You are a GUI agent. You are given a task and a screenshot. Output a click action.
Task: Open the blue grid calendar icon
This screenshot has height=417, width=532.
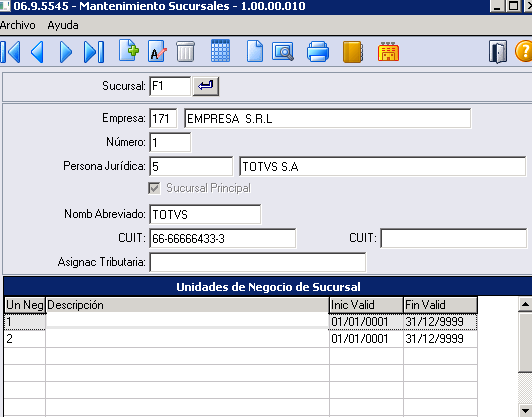(x=221, y=51)
